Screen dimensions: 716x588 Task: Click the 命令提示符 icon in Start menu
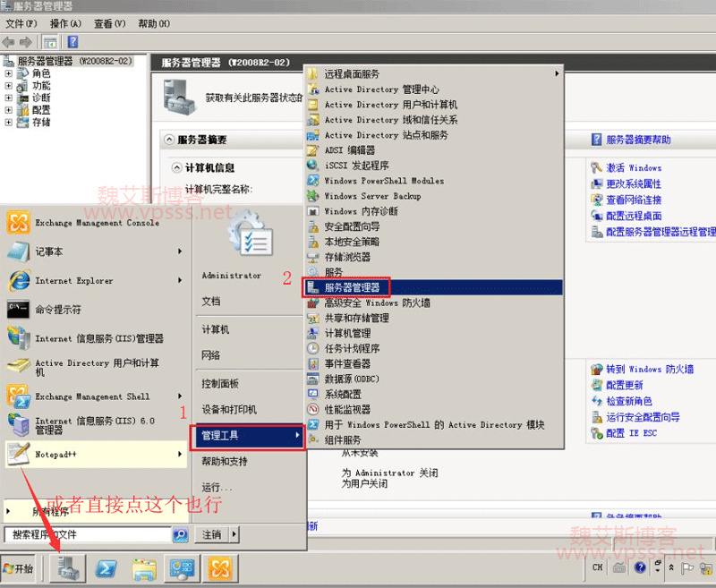(x=19, y=310)
